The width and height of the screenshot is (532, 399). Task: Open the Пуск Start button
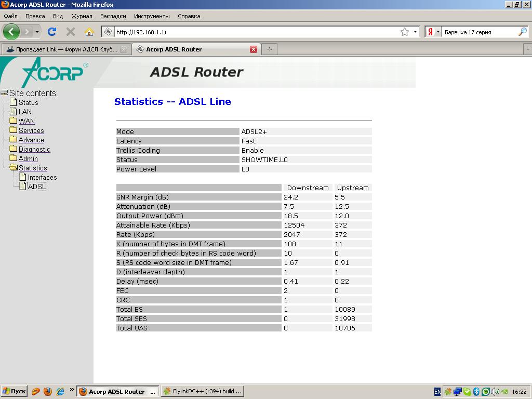(14, 392)
